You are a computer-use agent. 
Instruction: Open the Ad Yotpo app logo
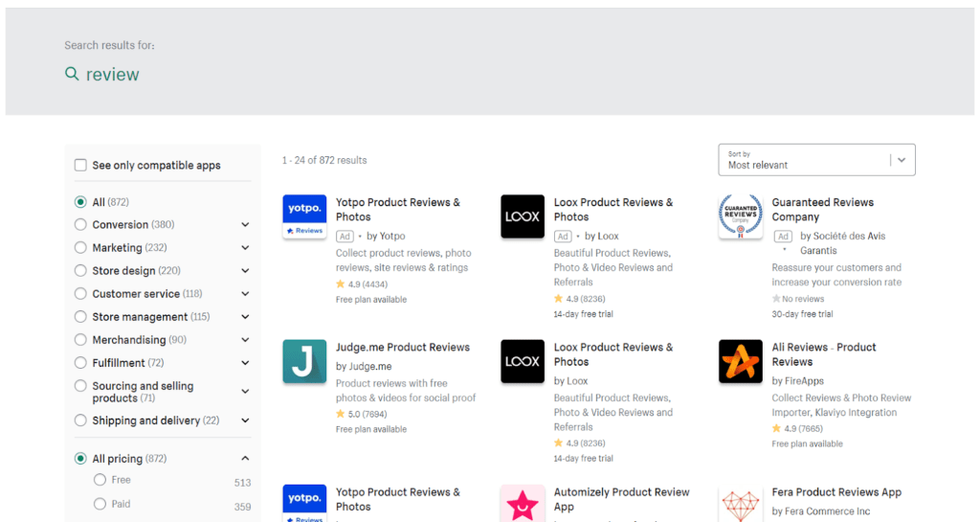(x=304, y=216)
